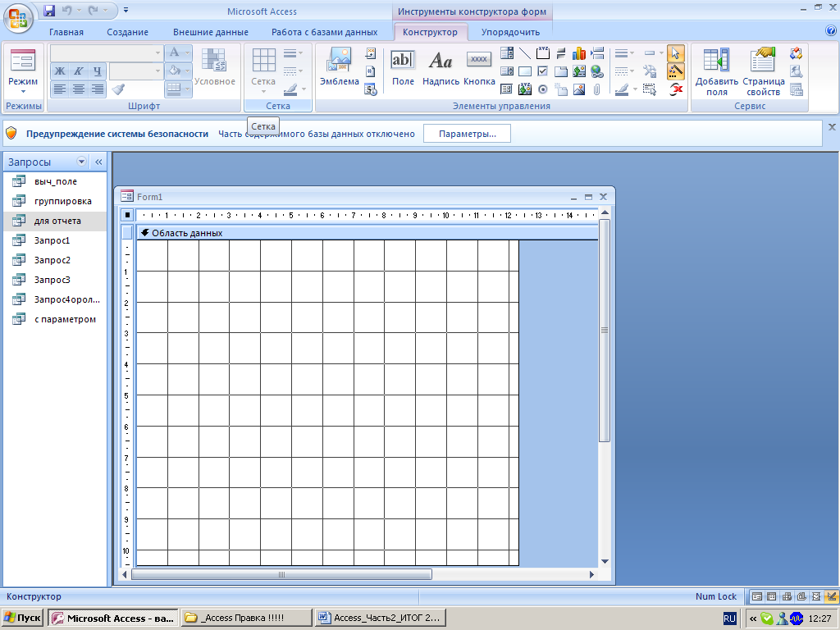
Task: Click the Эмблема logo icon
Action: [x=340, y=66]
